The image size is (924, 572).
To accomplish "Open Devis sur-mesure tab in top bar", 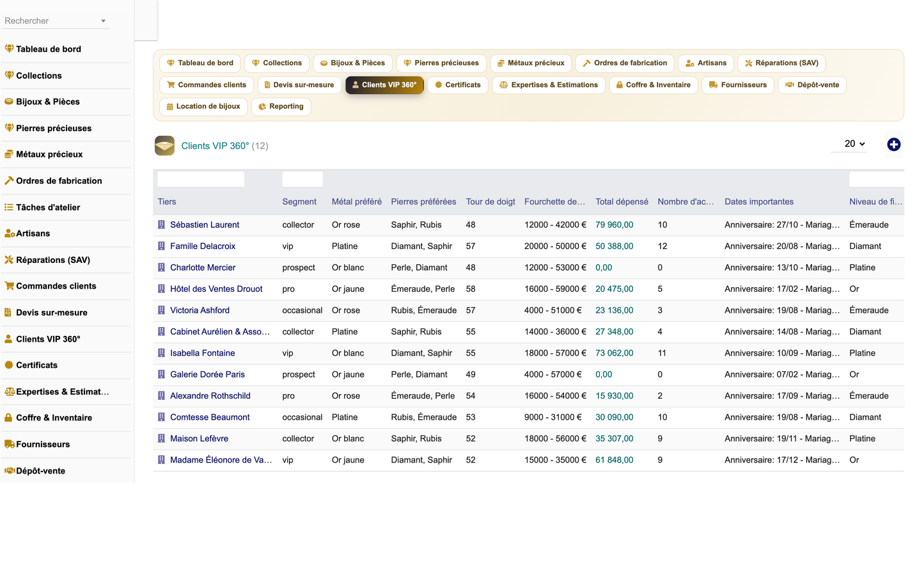I will (x=299, y=84).
